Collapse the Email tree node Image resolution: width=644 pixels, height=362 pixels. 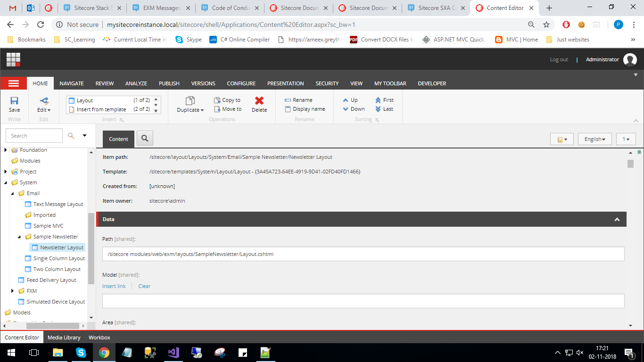point(13,193)
